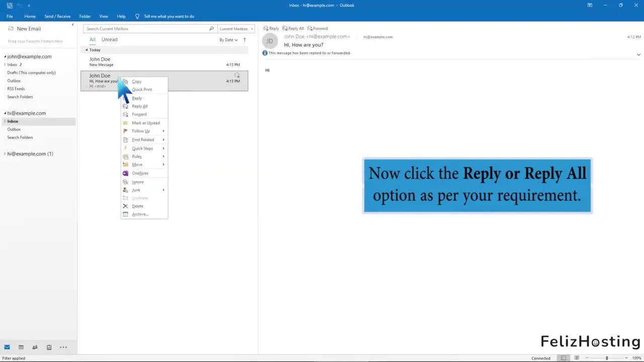Show All messages filter
The image size is (644, 362).
pyautogui.click(x=93, y=40)
